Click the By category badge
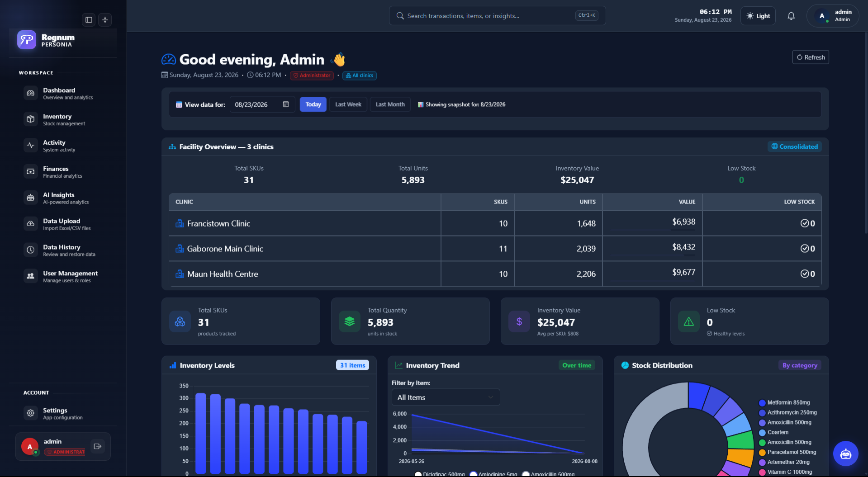This screenshot has height=477, width=868. coord(800,365)
